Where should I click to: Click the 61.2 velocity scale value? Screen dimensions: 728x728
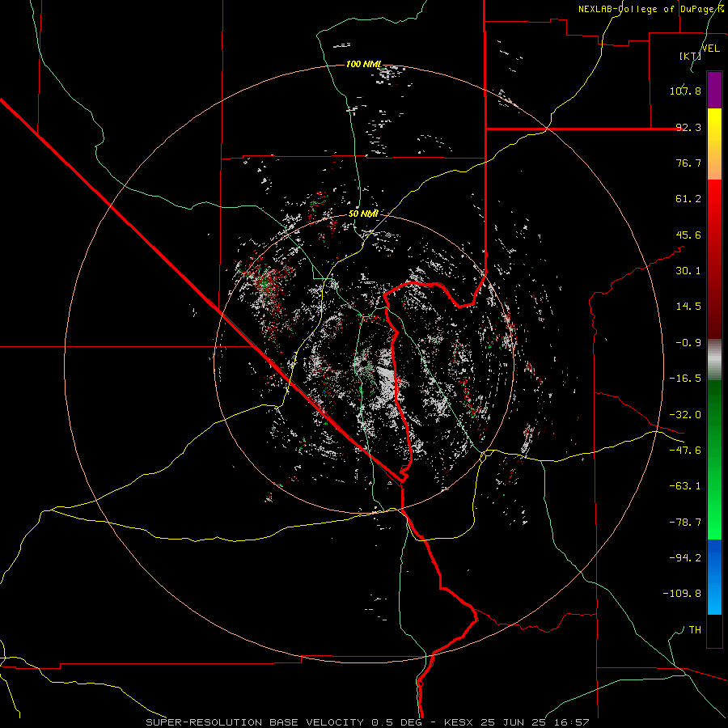click(688, 199)
